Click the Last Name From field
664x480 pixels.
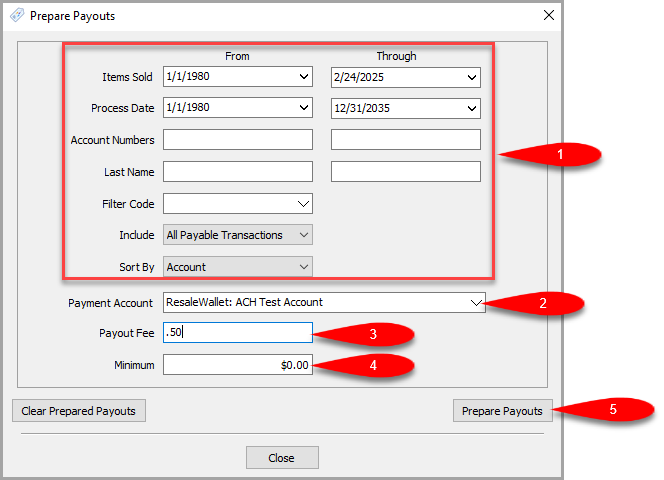point(238,172)
